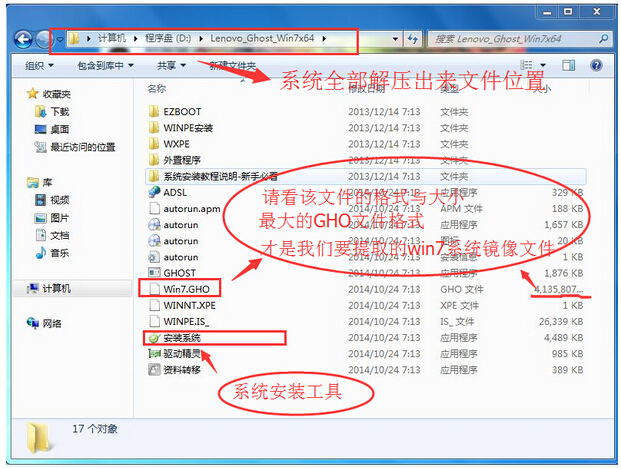The height and width of the screenshot is (469, 621).
Task: Expand the arrow after 计算机 in path
Action: click(136, 39)
